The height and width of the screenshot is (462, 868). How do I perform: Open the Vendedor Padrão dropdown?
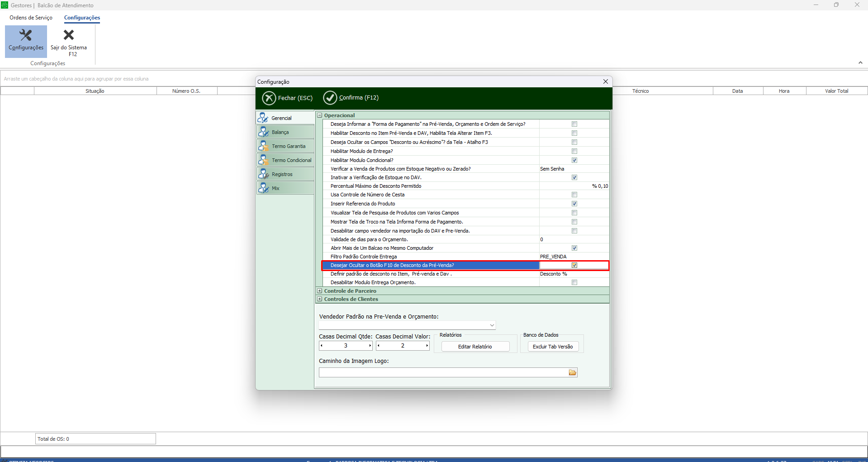(492, 325)
